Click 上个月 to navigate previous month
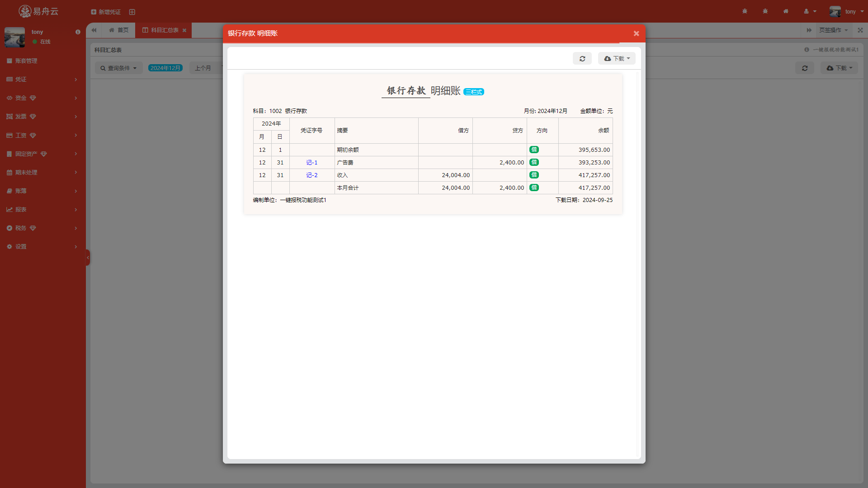 (x=203, y=68)
